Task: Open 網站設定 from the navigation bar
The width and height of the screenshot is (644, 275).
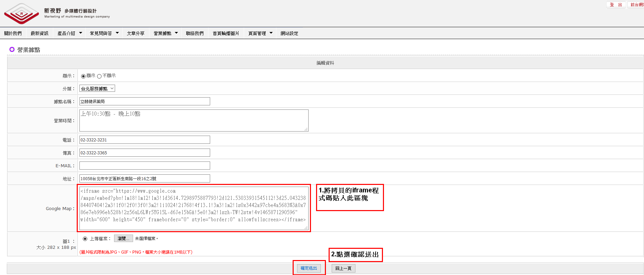Action: coord(289,33)
